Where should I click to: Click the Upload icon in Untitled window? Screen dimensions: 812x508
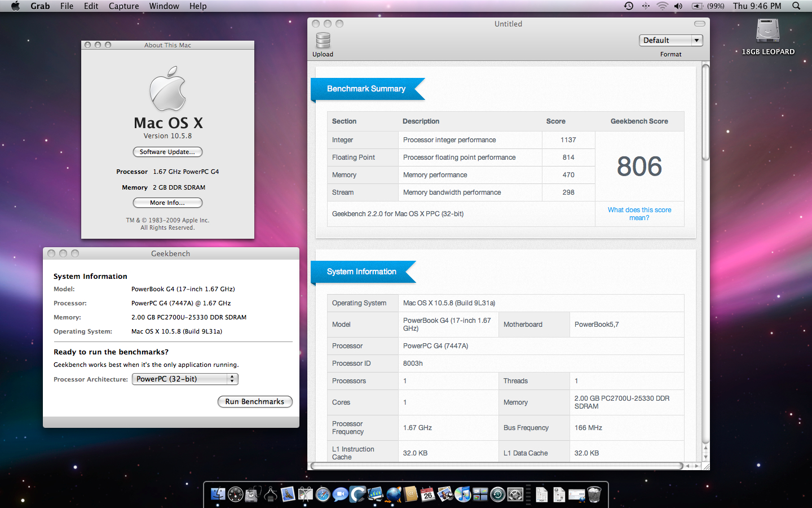(323, 41)
